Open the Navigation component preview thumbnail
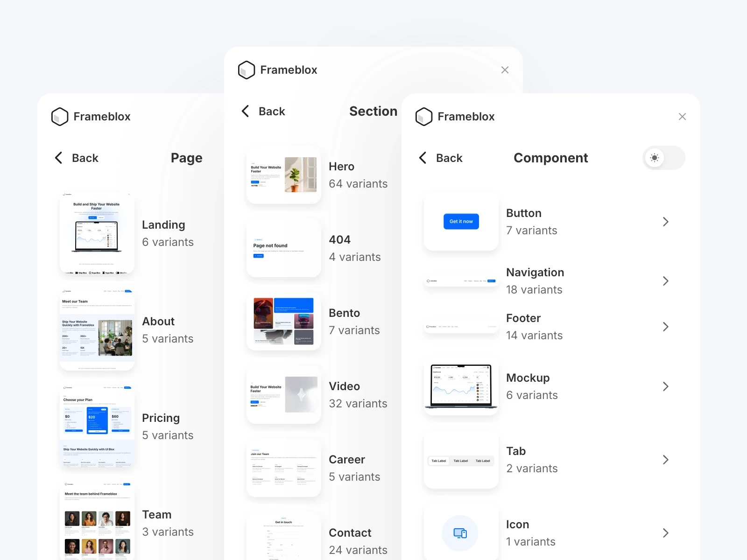The image size is (747, 560). 461,281
